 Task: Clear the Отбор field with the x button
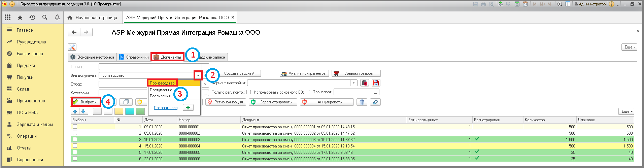click(x=205, y=84)
